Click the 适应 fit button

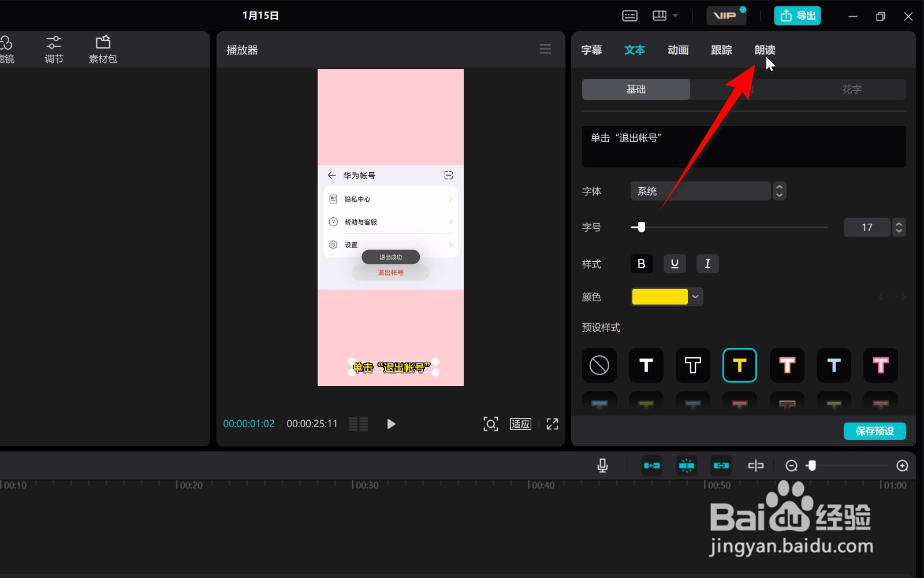coord(520,424)
